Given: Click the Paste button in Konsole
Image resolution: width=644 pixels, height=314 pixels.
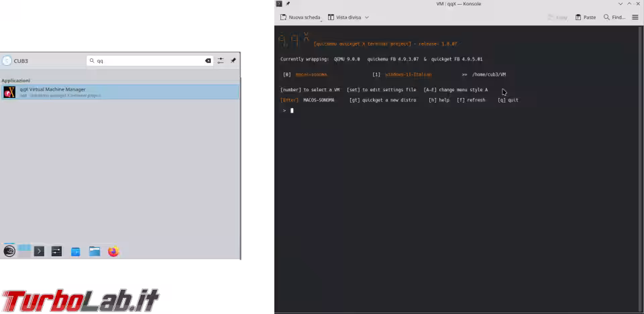Looking at the screenshot, I should 586,17.
